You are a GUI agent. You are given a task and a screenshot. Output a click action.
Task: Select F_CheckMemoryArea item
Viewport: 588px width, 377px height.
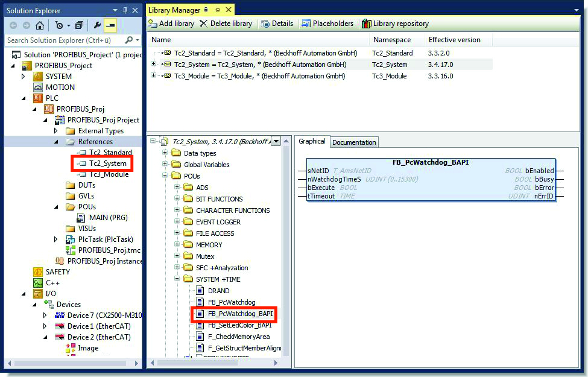point(238,337)
